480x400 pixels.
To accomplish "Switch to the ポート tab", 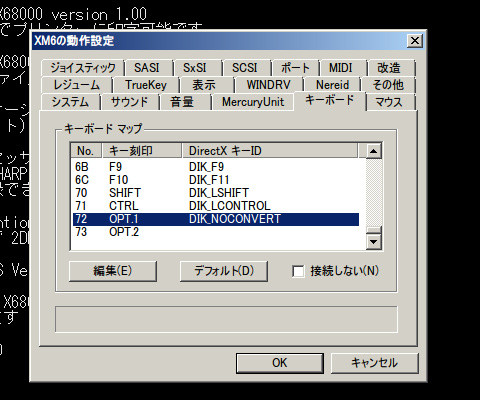I will pos(295,68).
